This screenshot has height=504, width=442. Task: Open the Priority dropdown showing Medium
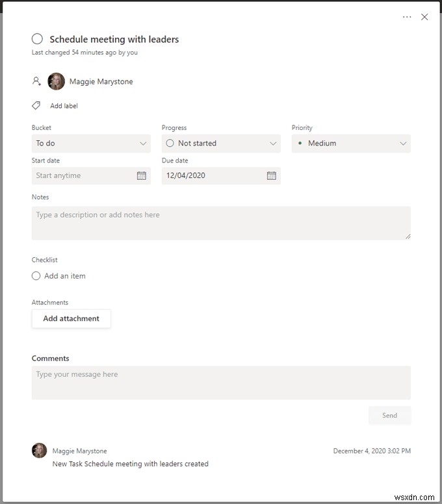[351, 144]
